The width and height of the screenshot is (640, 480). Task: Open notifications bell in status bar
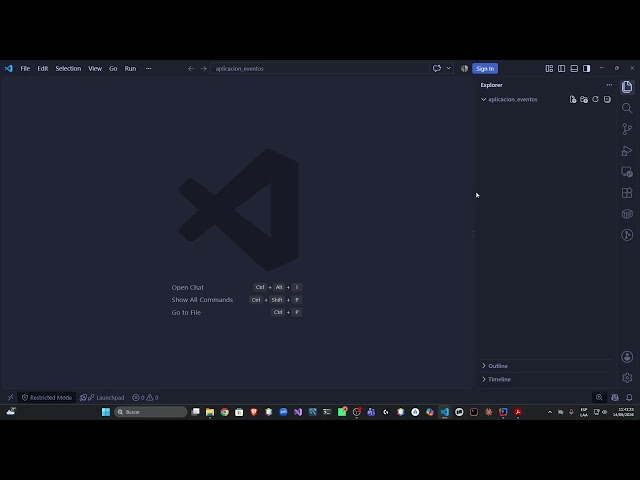629,398
